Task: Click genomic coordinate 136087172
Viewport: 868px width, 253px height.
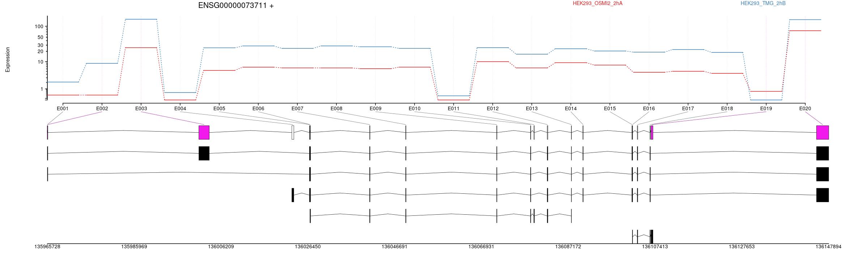Action: pos(568,247)
